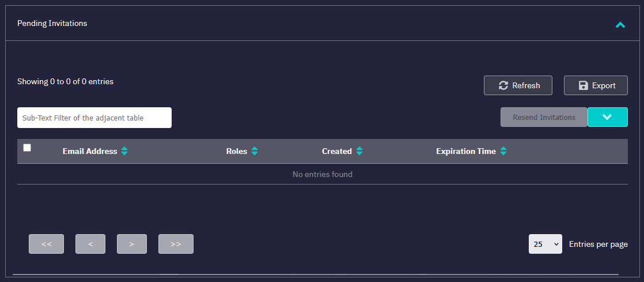Click the refresh arrows icon

503,85
